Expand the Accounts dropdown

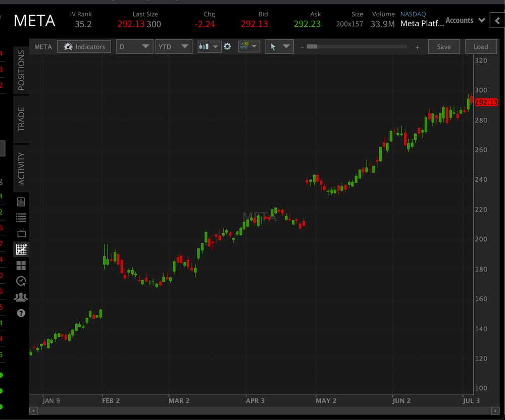click(x=465, y=20)
